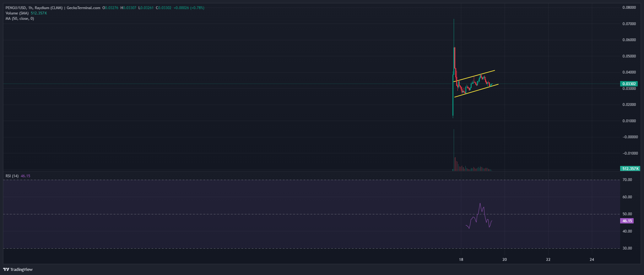Select the RSI (14) indicator legend
Viewport: 644px width, 275px height.
tap(12, 176)
